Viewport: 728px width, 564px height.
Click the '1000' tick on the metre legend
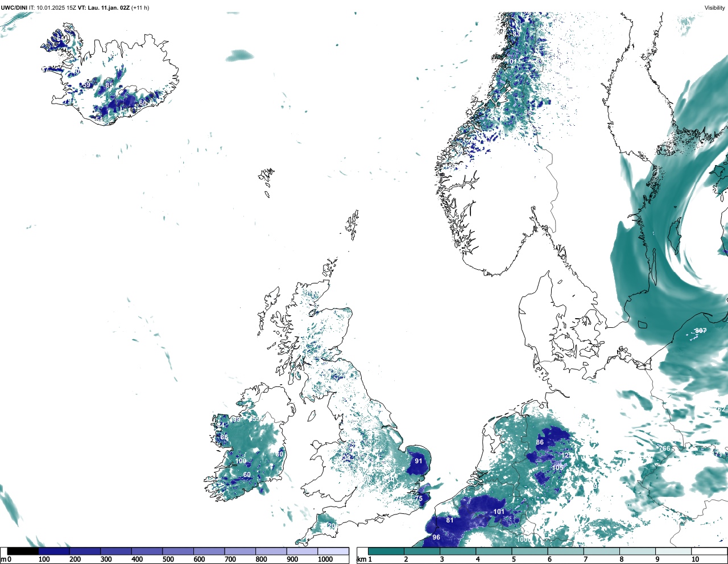click(325, 559)
